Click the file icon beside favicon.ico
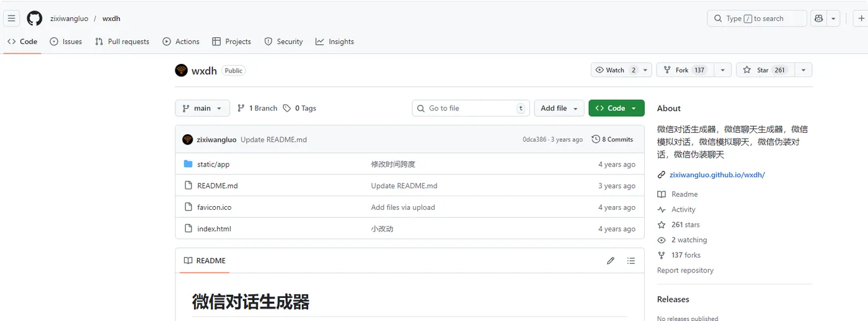The height and width of the screenshot is (321, 868). (x=188, y=207)
